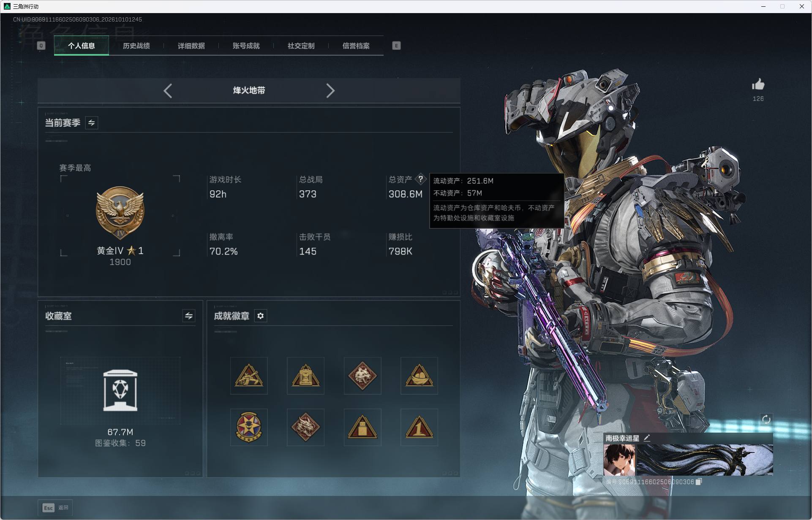Click the 黄金IV rank badge emblem

pos(120,213)
